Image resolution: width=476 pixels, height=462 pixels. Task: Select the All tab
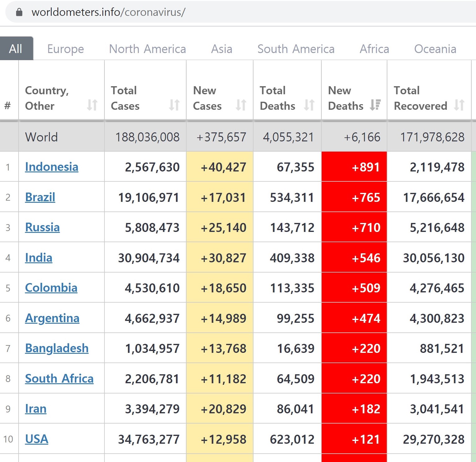16,49
